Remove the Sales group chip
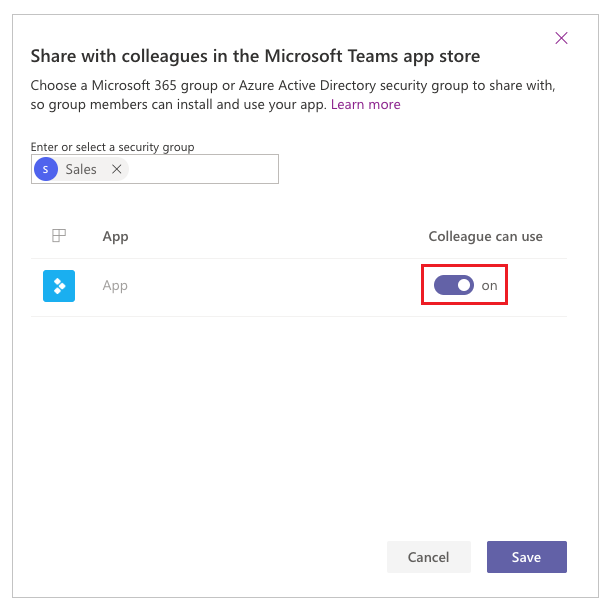 (x=117, y=169)
